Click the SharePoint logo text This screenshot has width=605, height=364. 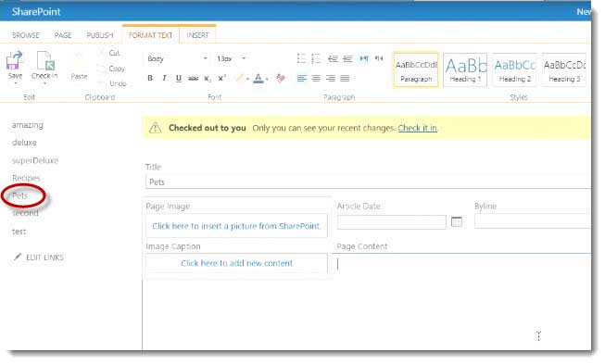tap(36, 11)
